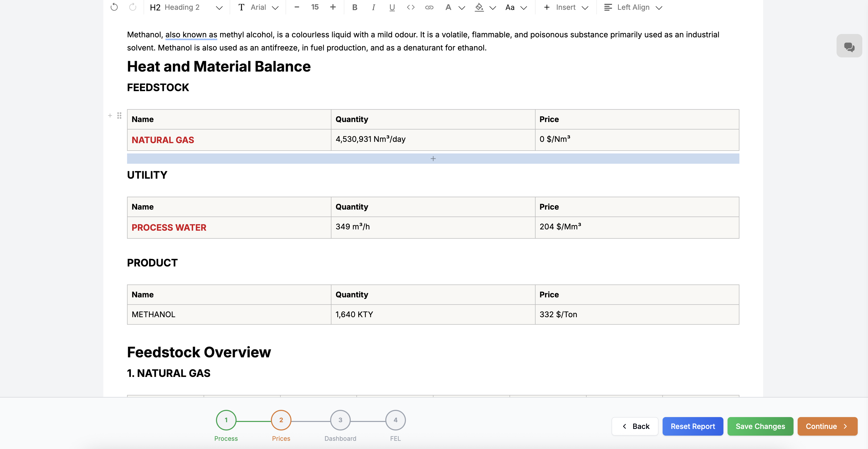This screenshot has width=868, height=449.
Task: Click the NATURAL GAS name cell
Action: point(229,140)
